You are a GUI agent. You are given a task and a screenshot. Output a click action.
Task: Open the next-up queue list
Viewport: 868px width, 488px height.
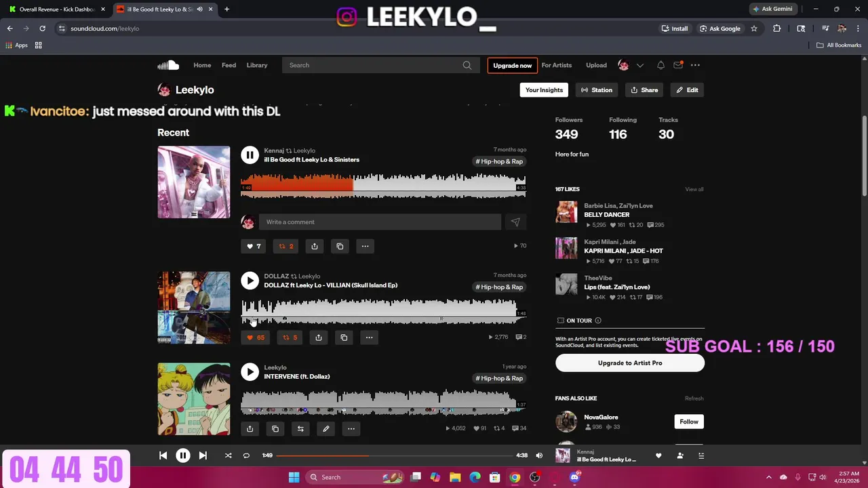pyautogui.click(x=701, y=455)
